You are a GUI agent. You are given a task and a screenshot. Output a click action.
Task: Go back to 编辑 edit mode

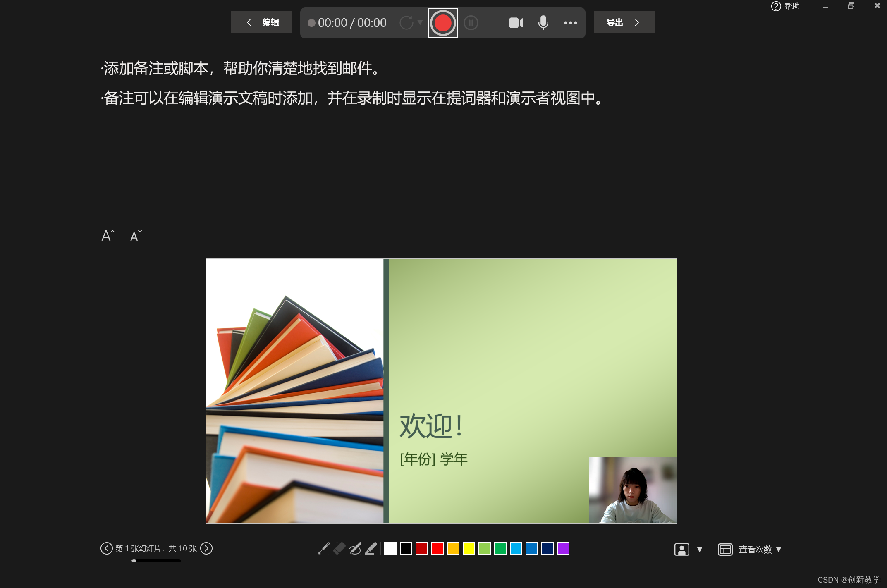[262, 22]
